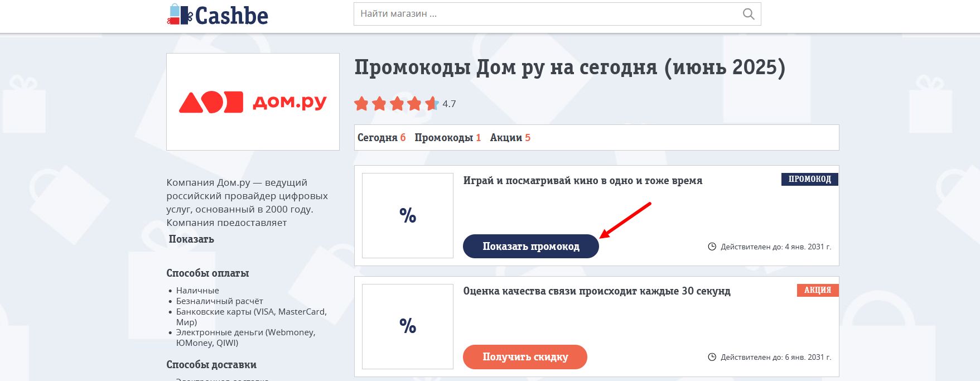This screenshot has width=980, height=381.
Task: Open the 'Акции 5' tab
Action: point(510,138)
